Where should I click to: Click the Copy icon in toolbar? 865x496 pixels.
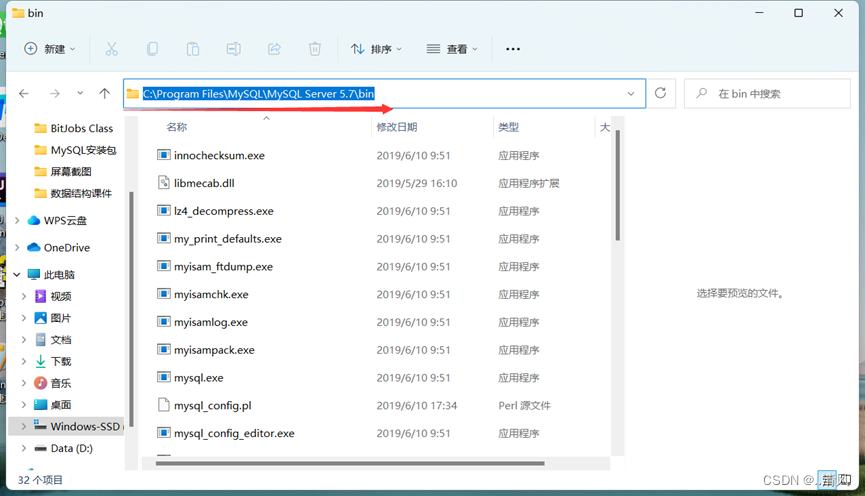click(x=152, y=49)
